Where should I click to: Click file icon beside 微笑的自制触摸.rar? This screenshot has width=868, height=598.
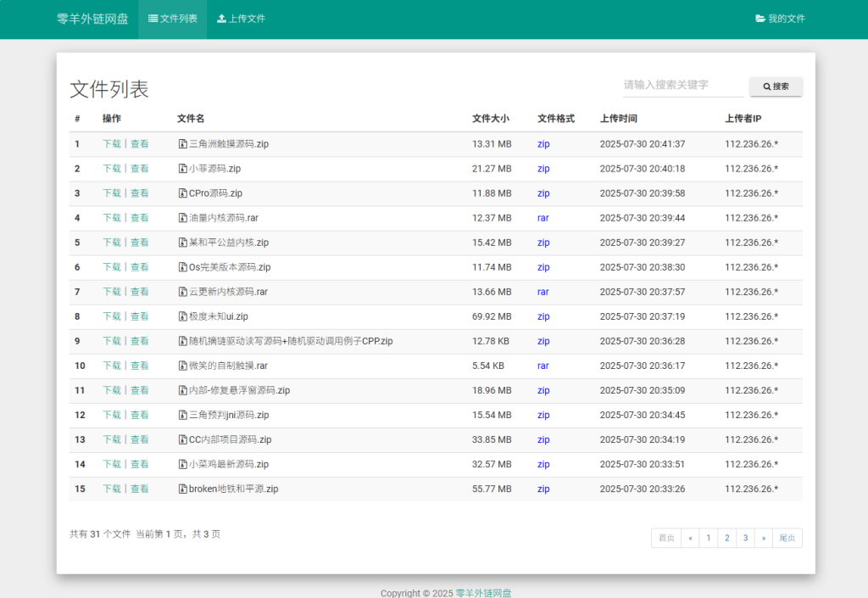pyautogui.click(x=183, y=366)
